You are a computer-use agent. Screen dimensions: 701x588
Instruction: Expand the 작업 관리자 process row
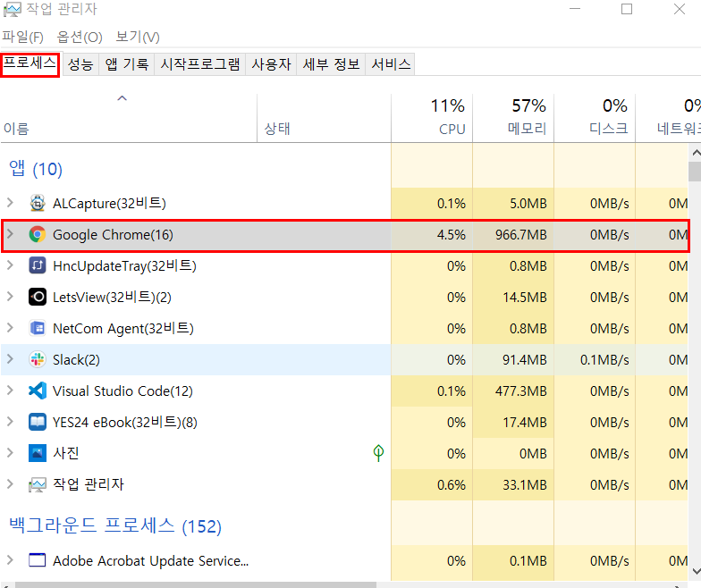click(10, 484)
